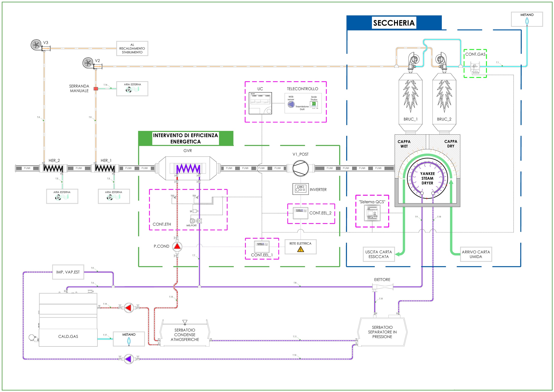The height and width of the screenshot is (392, 554).
Task: Click the V2 fan blower icon
Action: pos(88,63)
